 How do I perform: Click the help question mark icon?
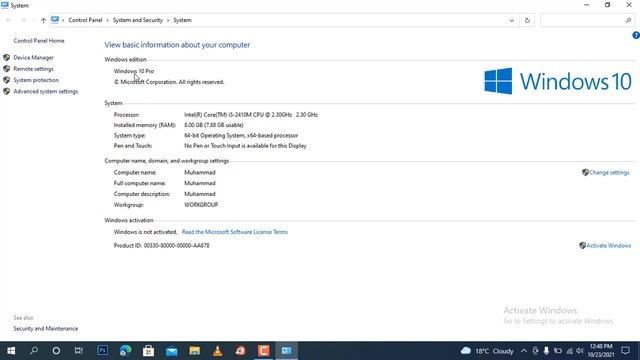click(x=636, y=36)
